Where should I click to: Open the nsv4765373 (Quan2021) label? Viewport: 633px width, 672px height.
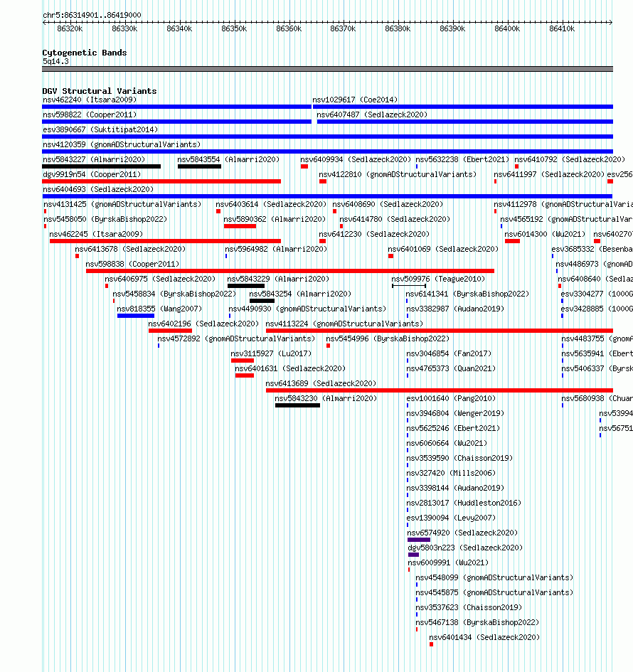click(451, 368)
